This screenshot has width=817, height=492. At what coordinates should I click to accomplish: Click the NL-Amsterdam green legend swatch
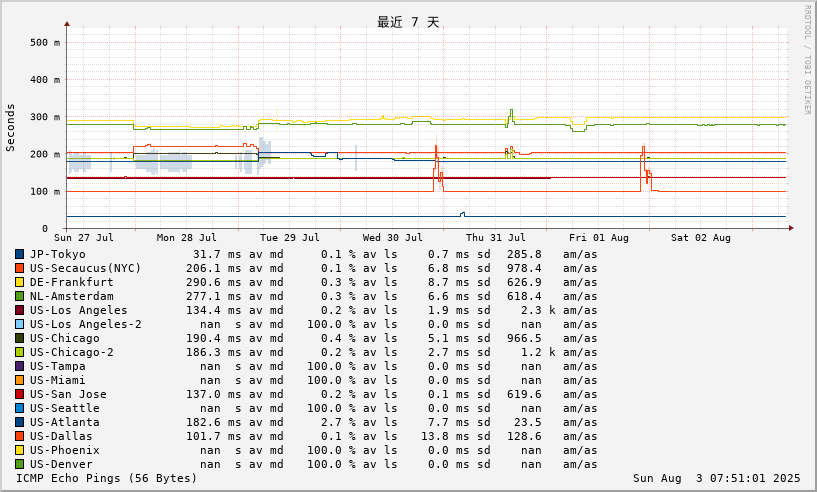[x=19, y=297]
